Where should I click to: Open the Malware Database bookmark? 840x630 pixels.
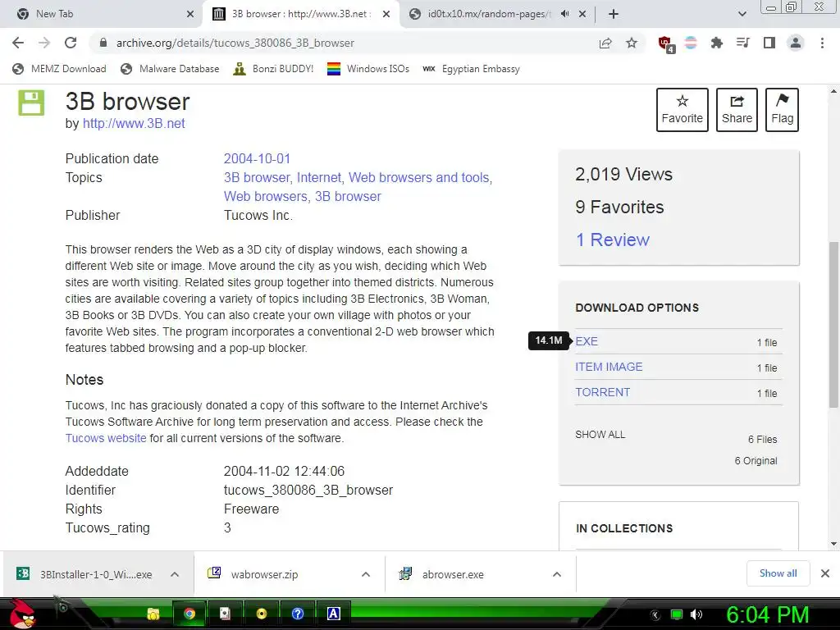click(170, 69)
